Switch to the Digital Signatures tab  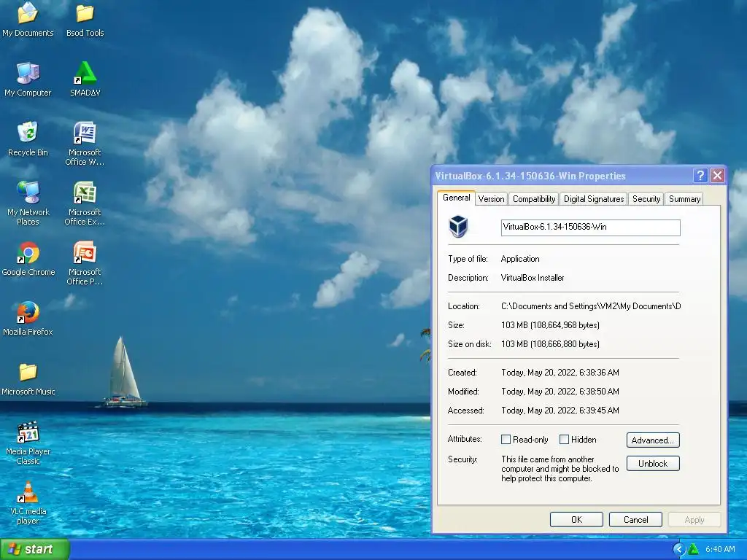594,199
